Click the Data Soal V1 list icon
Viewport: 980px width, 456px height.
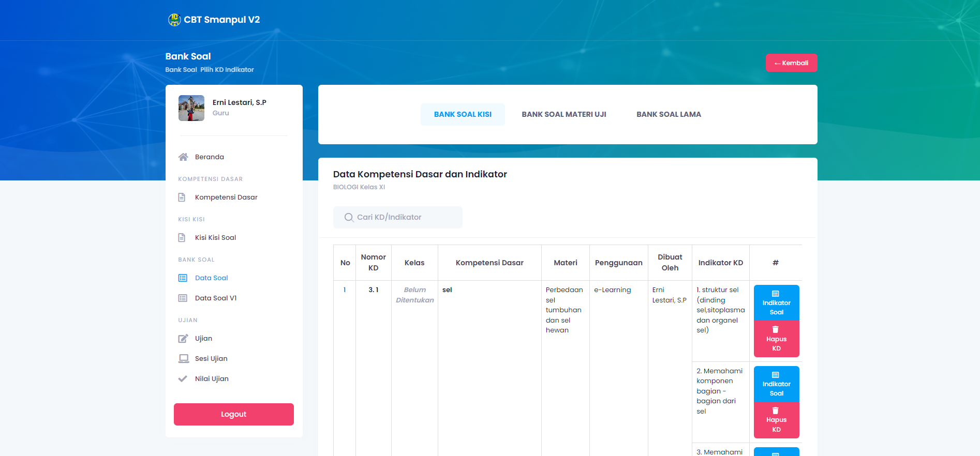click(x=183, y=298)
